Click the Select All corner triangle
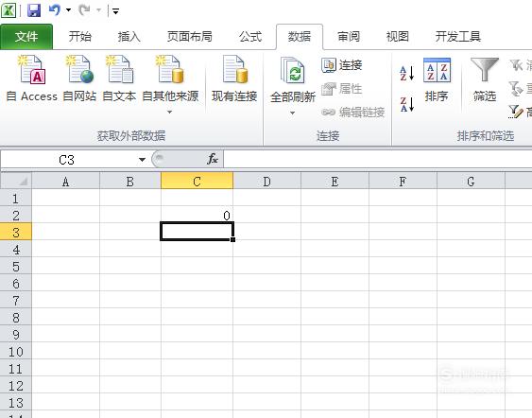 [x=16, y=181]
